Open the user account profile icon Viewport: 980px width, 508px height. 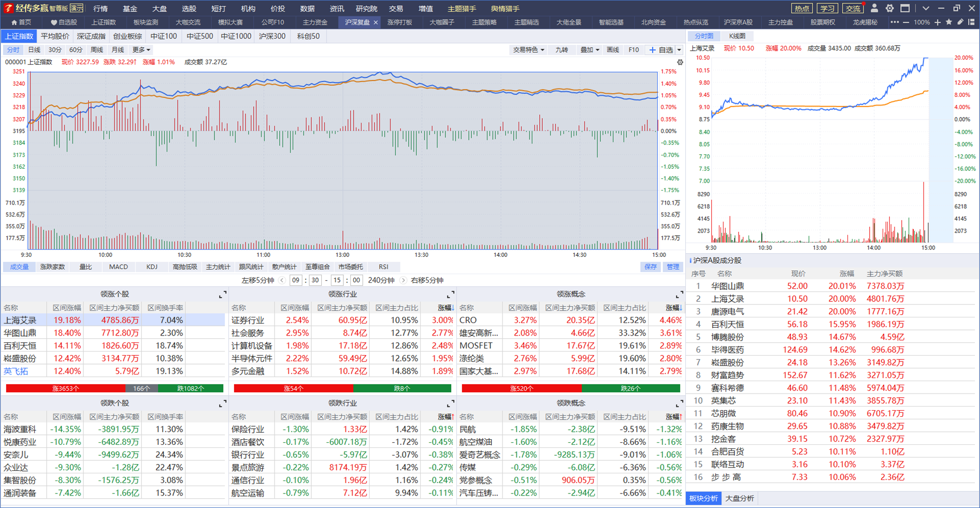[x=874, y=8]
